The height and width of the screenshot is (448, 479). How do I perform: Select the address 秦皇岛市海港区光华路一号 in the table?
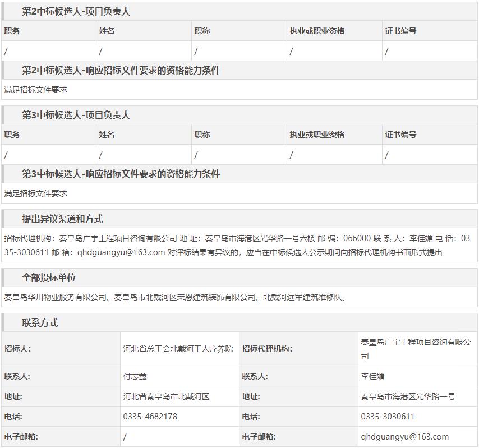point(408,396)
